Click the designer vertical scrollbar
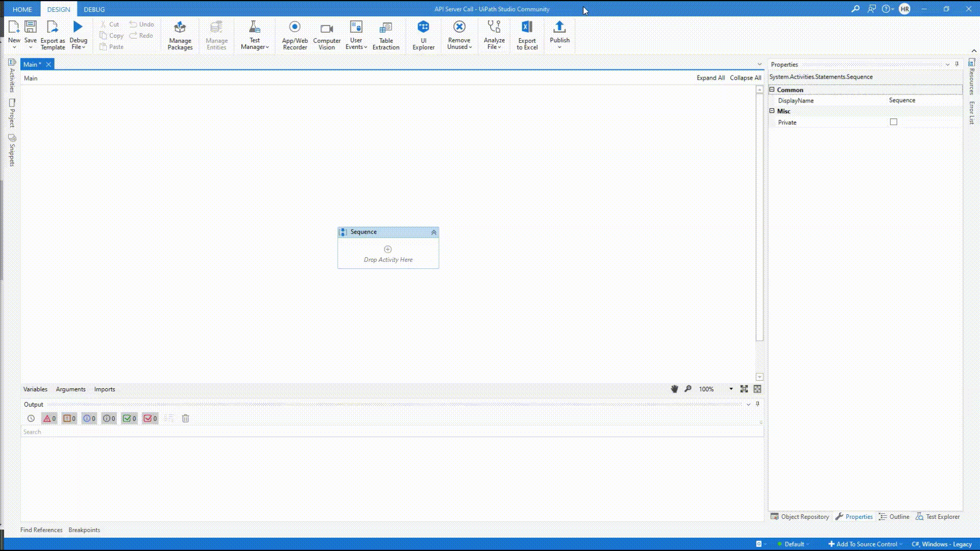Image resolution: width=980 pixels, height=551 pixels. click(759, 217)
